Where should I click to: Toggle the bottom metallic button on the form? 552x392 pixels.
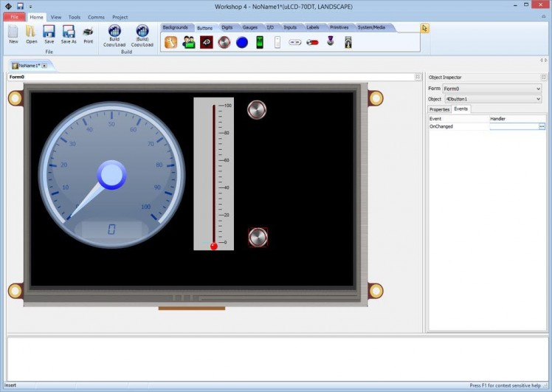(258, 237)
